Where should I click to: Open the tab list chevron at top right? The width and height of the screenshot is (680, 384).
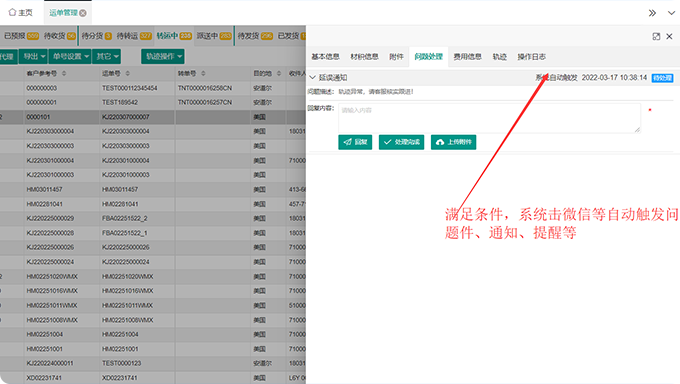click(671, 13)
